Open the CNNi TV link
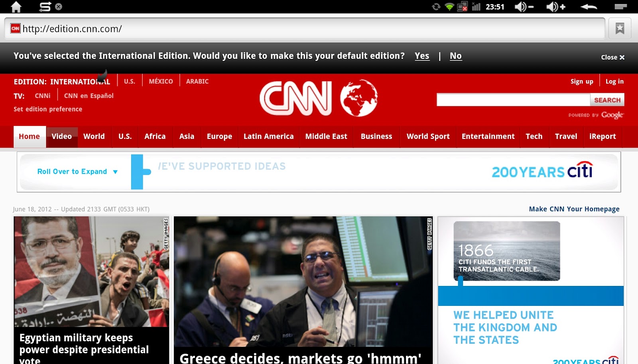 (x=43, y=96)
